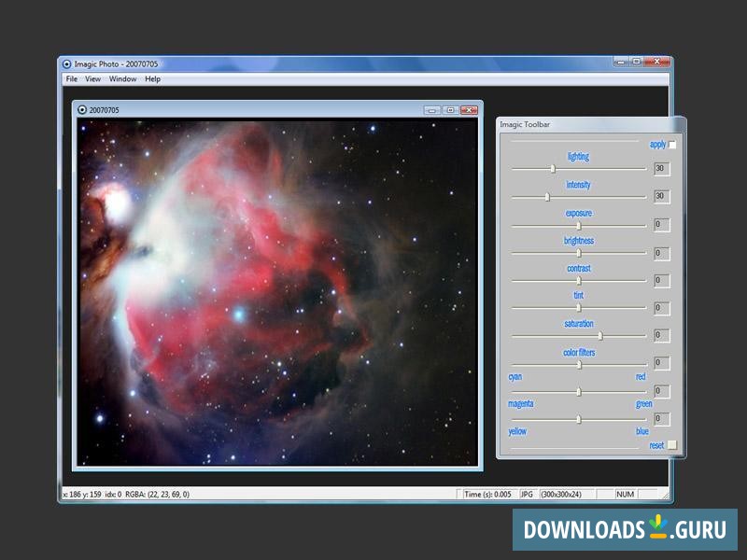Click the 20070705 document window icon
The image size is (747, 560).
pos(82,110)
